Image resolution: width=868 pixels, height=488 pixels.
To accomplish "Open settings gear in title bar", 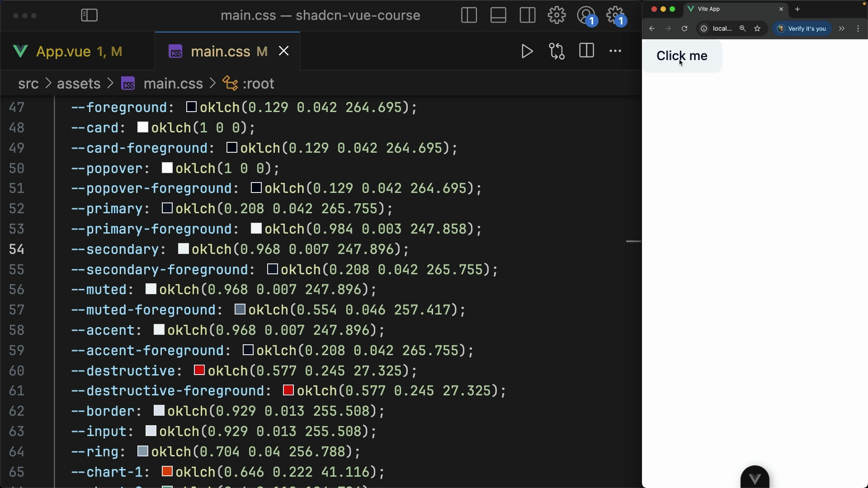I will coord(557,15).
